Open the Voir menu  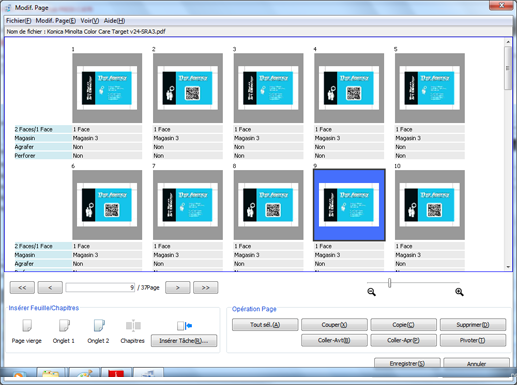tap(90, 21)
